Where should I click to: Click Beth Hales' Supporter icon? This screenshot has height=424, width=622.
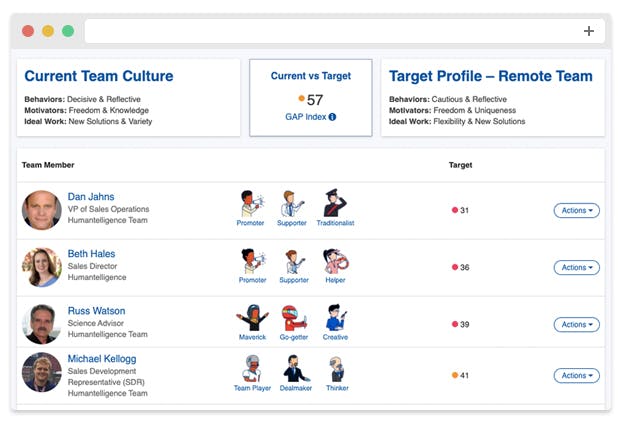(292, 261)
